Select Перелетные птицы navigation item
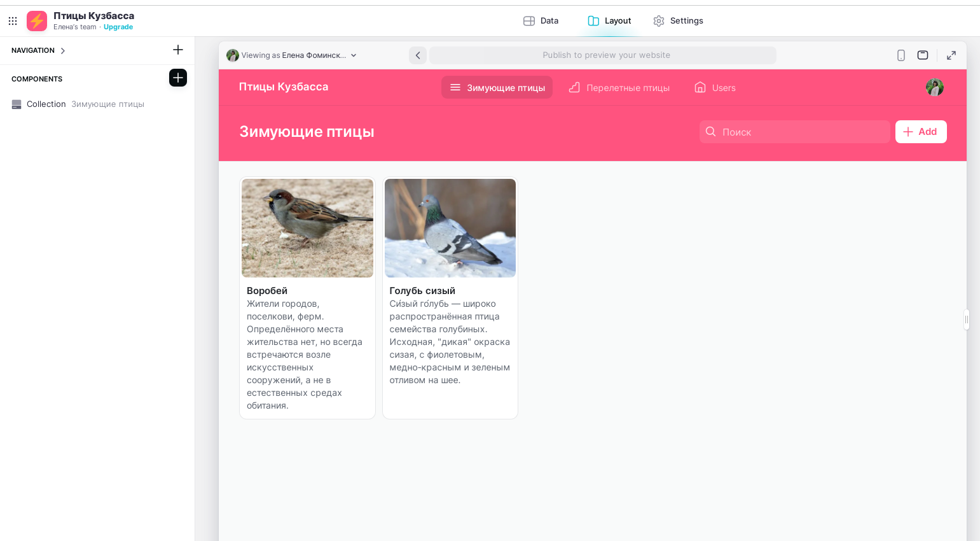 (619, 88)
